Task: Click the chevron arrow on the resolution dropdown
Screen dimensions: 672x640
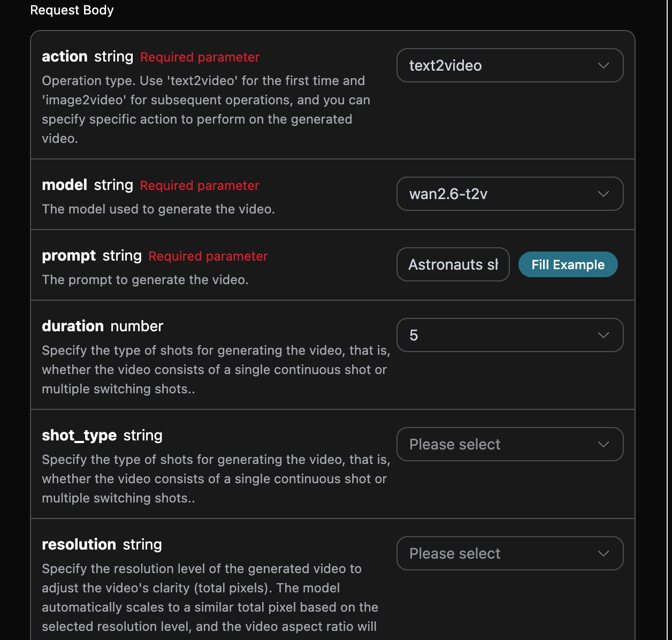Action: tap(603, 554)
